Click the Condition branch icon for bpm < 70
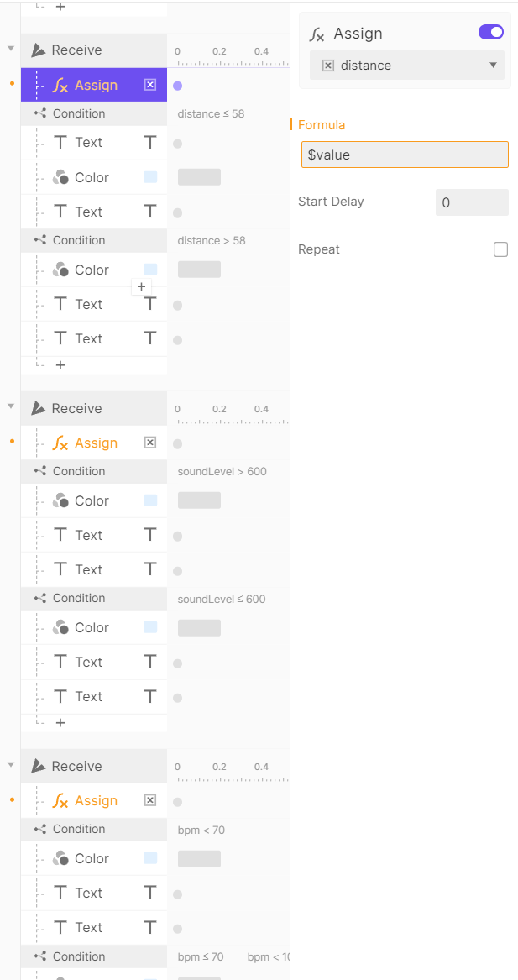This screenshot has width=518, height=980. point(39,829)
